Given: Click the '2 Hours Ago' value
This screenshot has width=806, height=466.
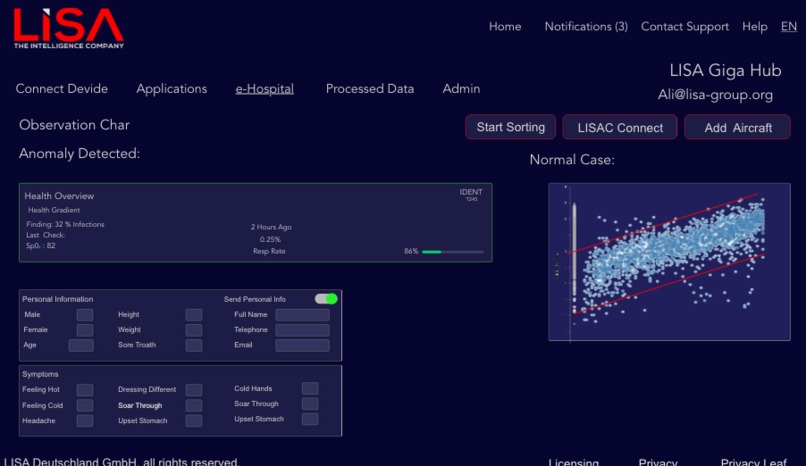Looking at the screenshot, I should [x=271, y=227].
